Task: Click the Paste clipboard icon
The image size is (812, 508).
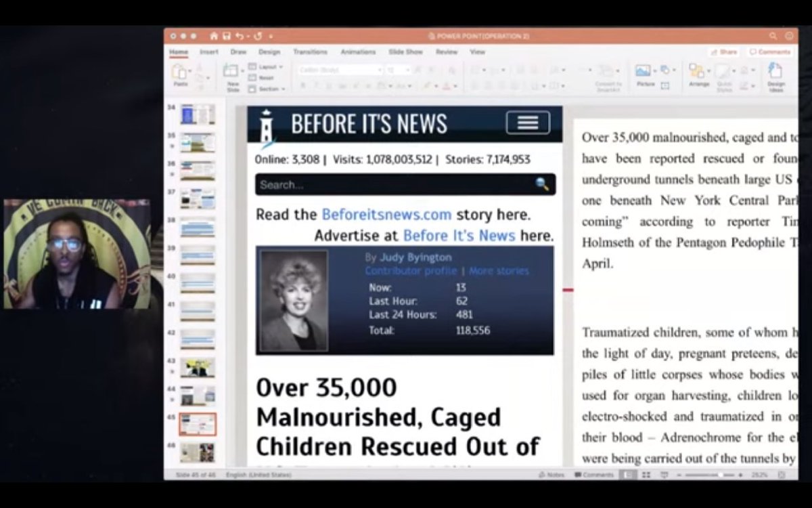Action: 180,72
